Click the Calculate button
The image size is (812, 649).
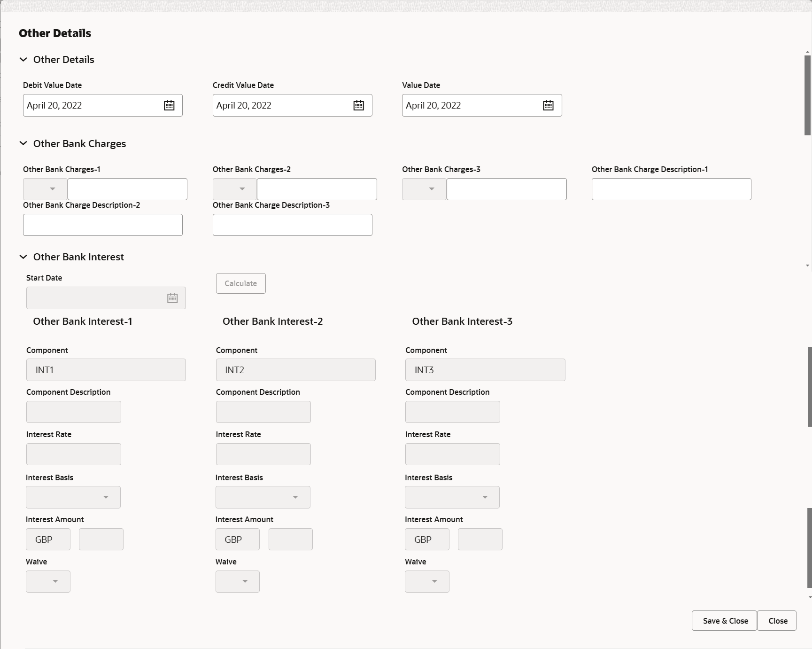tap(241, 283)
